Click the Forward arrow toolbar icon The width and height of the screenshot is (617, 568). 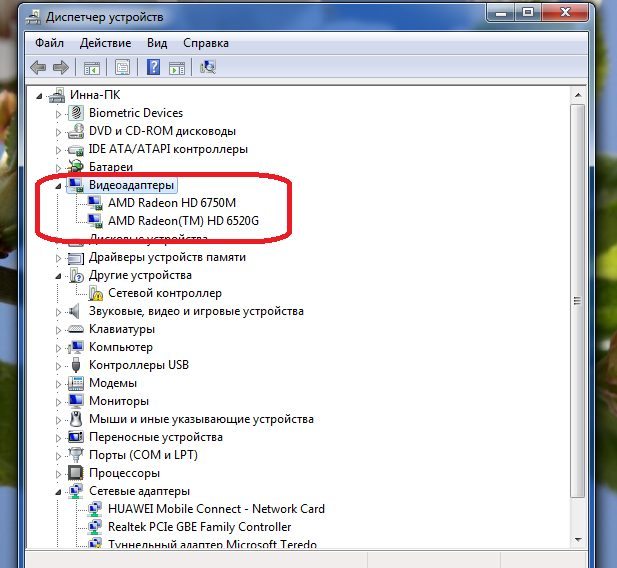coord(61,67)
